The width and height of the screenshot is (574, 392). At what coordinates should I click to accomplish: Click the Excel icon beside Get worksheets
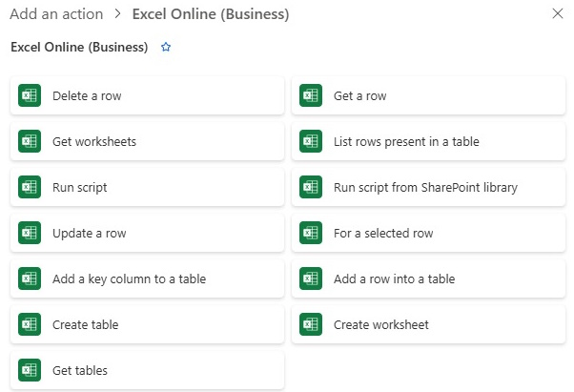[30, 141]
